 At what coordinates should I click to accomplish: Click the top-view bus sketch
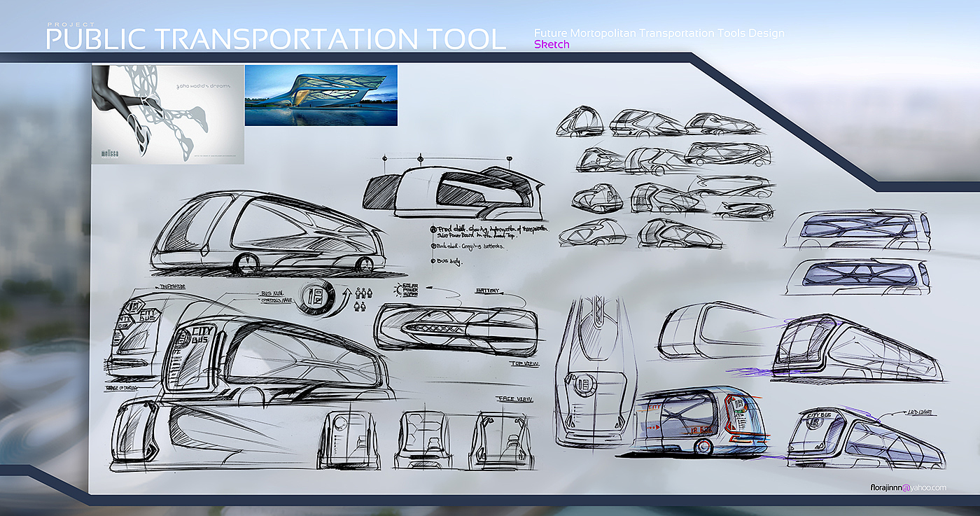(x=456, y=328)
